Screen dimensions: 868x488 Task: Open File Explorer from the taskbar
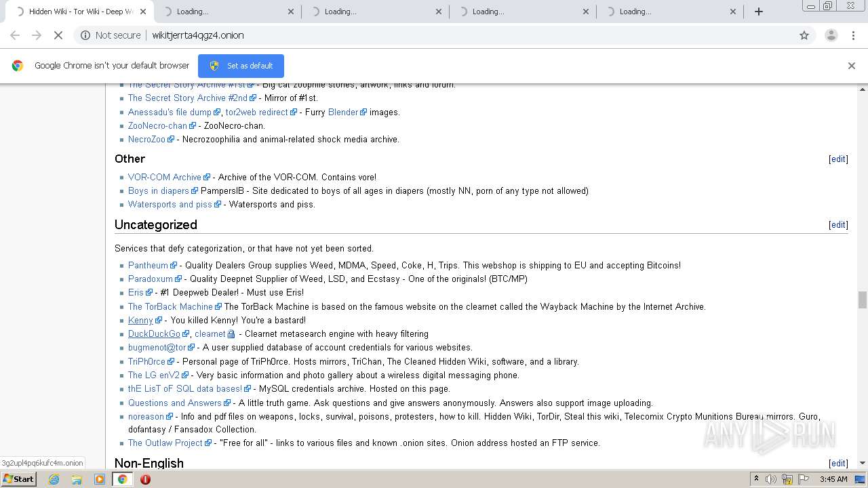click(77, 479)
